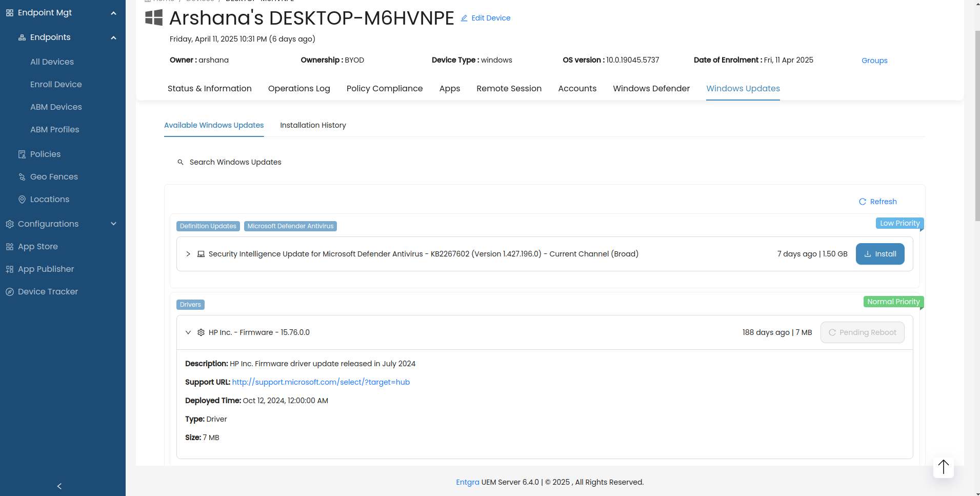Click the scroll-to-top arrow button
Image resolution: width=980 pixels, height=496 pixels.
(944, 467)
